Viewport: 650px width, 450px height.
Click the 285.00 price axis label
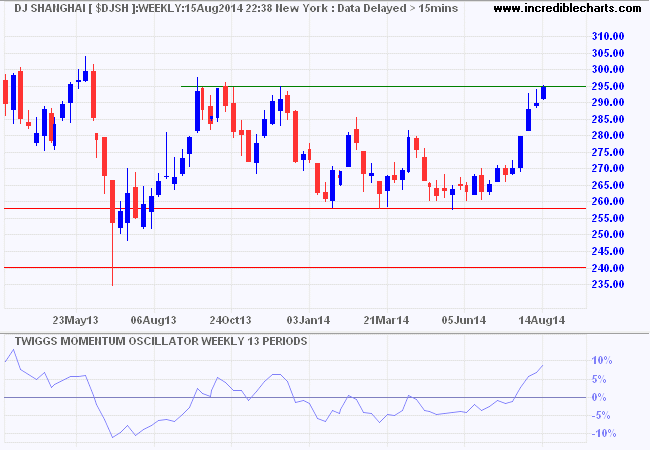coord(608,119)
